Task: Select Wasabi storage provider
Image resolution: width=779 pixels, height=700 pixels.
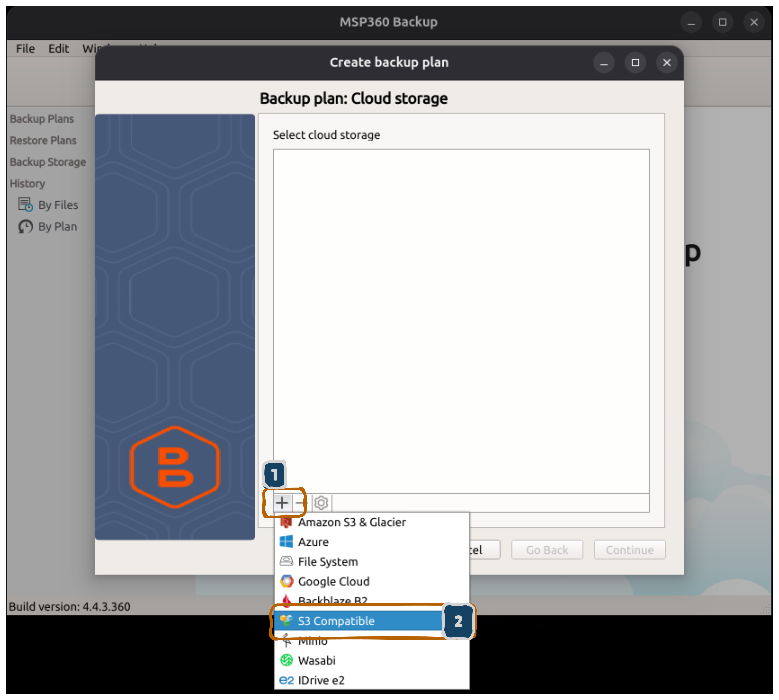Action: (x=317, y=660)
